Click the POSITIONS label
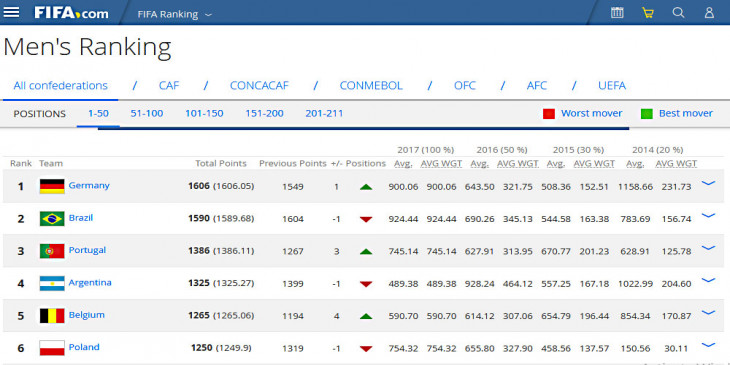Screen dimensions: 730x365 (40, 114)
